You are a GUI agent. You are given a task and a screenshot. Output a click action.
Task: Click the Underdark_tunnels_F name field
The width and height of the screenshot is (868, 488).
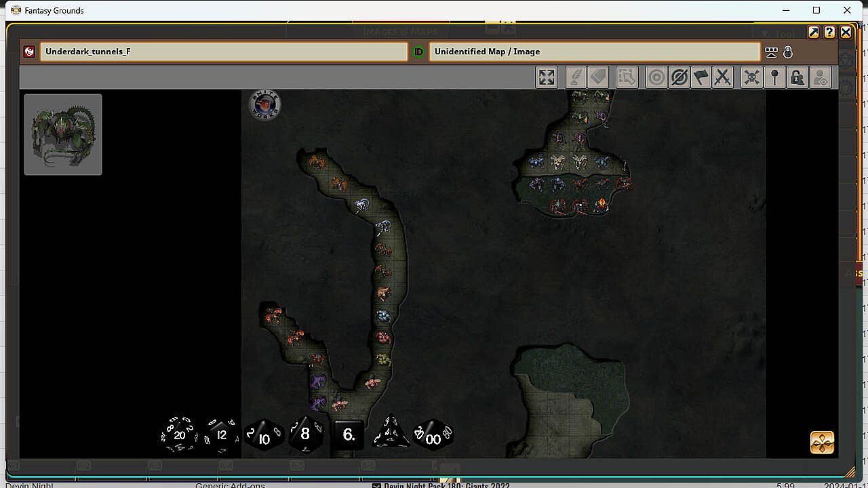click(224, 52)
